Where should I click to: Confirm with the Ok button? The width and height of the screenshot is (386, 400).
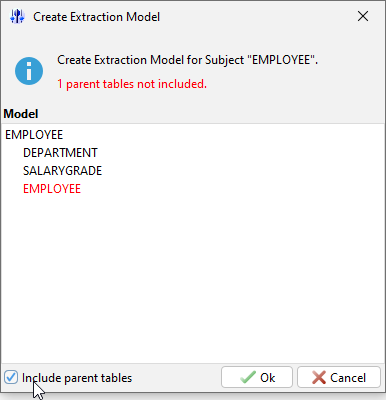(x=257, y=377)
